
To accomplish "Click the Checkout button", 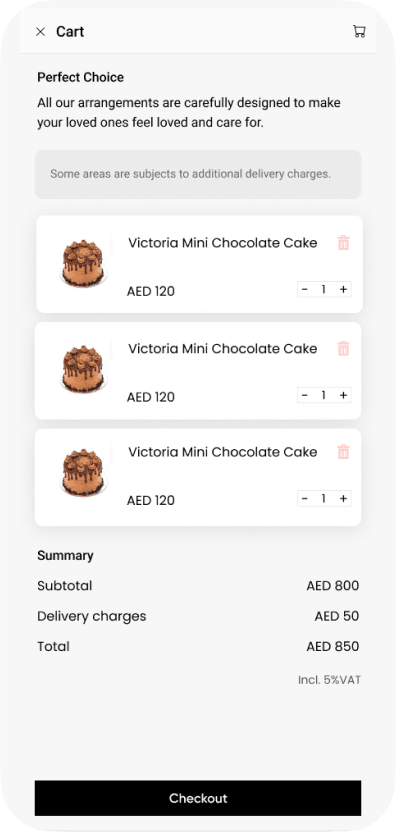I will [198, 798].
